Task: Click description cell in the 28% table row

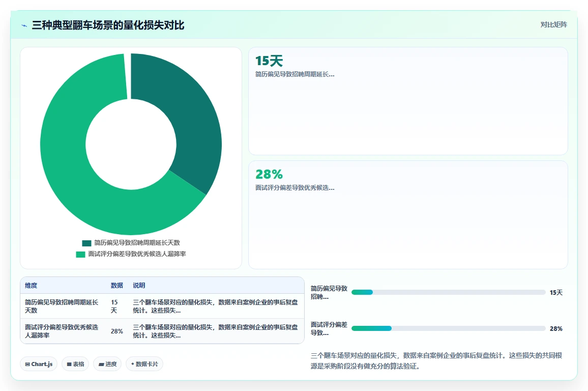Action: [x=215, y=331]
